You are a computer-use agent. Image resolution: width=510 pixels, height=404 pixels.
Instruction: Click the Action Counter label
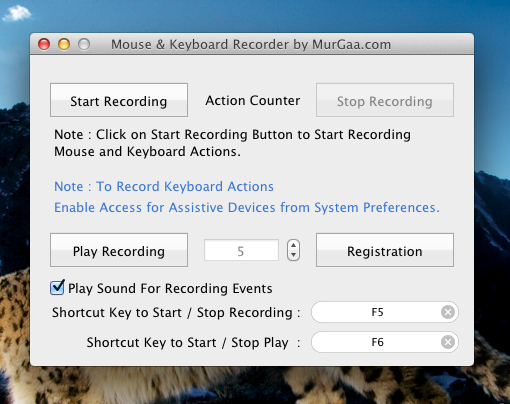click(x=253, y=101)
